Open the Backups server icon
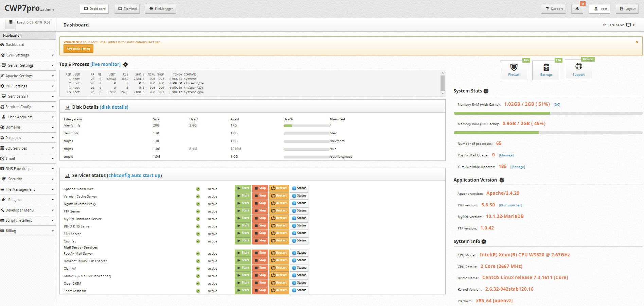This screenshot has height=306, width=644. coord(546,67)
